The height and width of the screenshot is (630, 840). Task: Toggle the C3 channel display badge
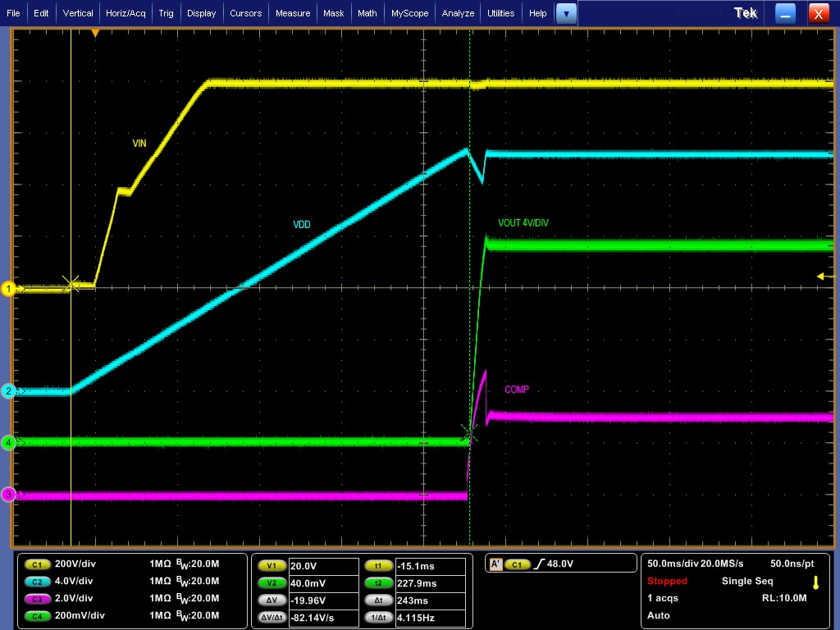(36, 599)
